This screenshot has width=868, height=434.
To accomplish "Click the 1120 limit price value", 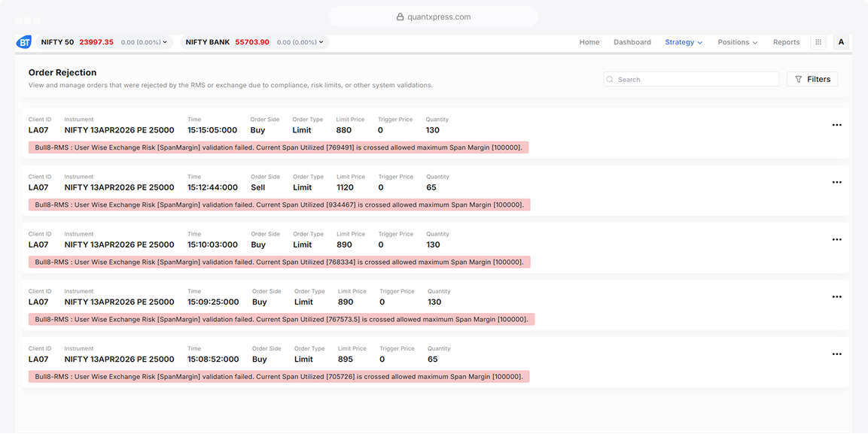I will 345,187.
